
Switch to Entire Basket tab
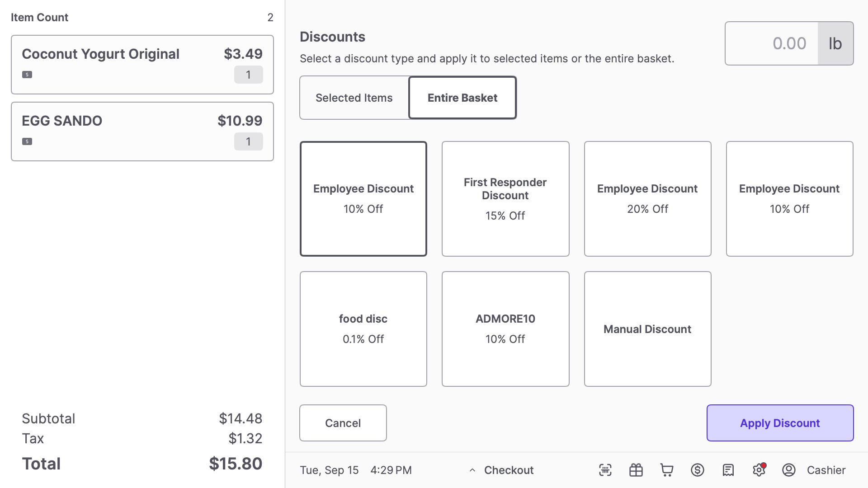click(x=462, y=98)
